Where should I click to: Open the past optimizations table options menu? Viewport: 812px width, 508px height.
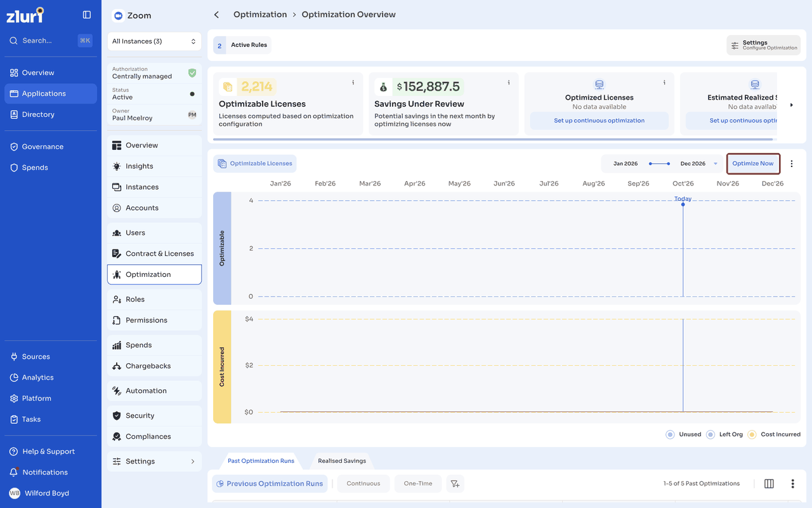(792, 484)
